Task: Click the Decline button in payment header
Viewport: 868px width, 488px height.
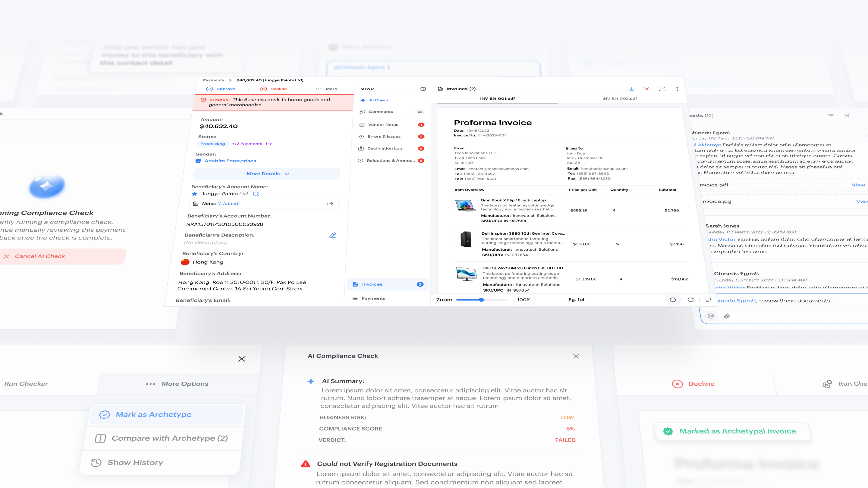Action: pyautogui.click(x=273, y=89)
